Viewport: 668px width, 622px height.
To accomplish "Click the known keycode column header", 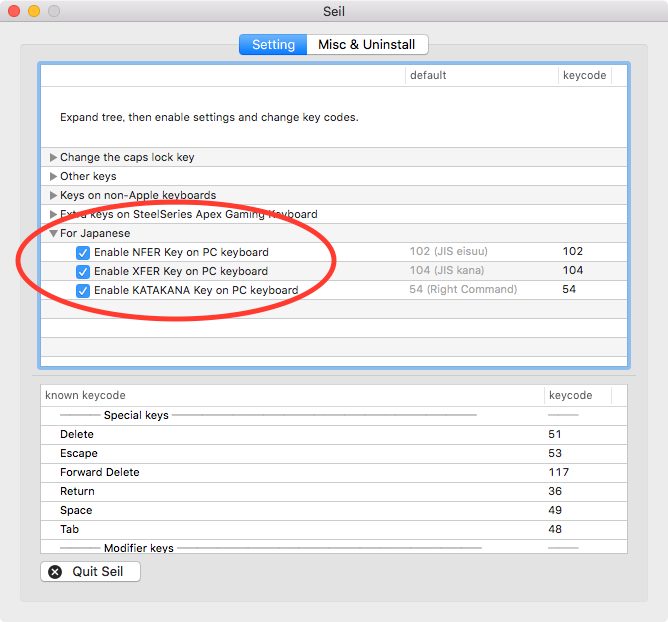I will pyautogui.click(x=292, y=395).
